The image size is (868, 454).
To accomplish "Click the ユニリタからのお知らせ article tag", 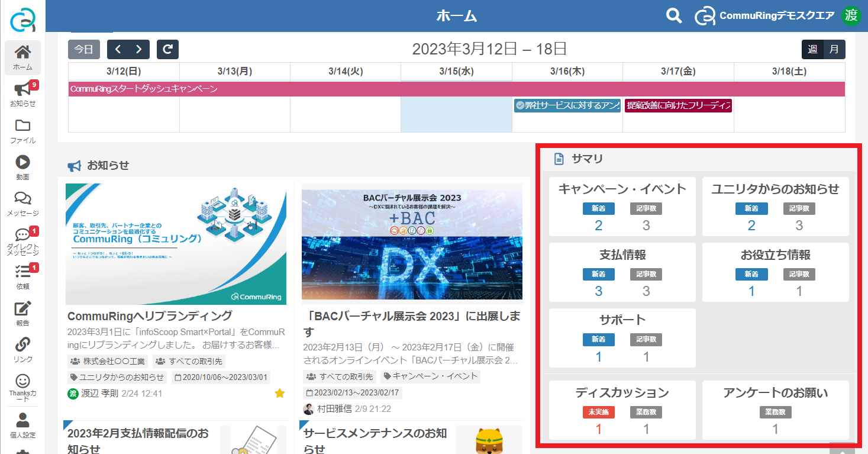I will pos(118,377).
